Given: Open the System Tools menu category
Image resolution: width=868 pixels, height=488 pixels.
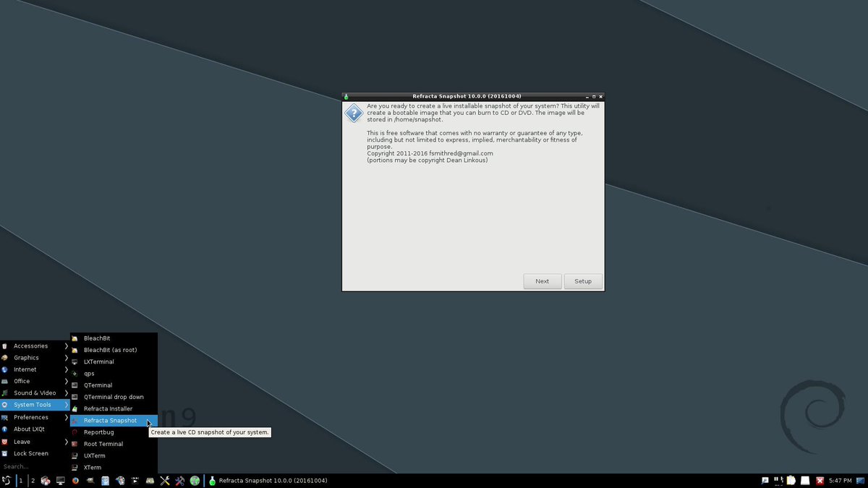Looking at the screenshot, I should (35, 405).
